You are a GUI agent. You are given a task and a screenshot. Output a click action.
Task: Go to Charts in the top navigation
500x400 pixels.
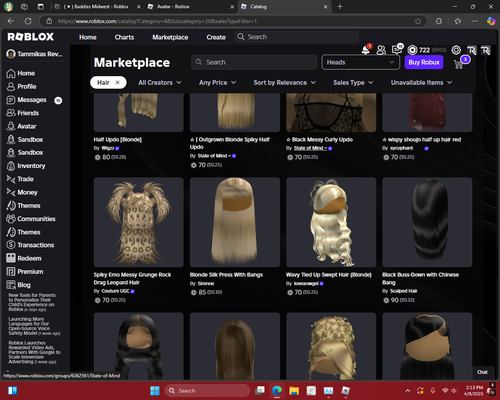(124, 37)
